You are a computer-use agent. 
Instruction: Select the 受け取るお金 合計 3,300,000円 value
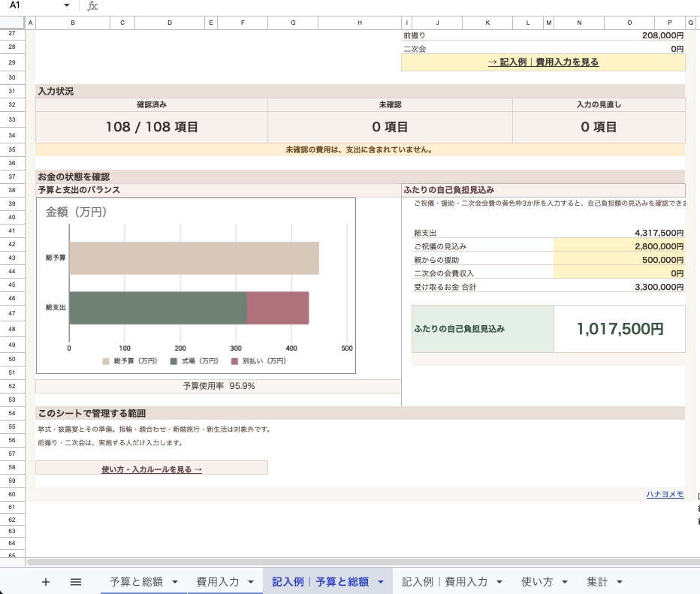(659, 287)
